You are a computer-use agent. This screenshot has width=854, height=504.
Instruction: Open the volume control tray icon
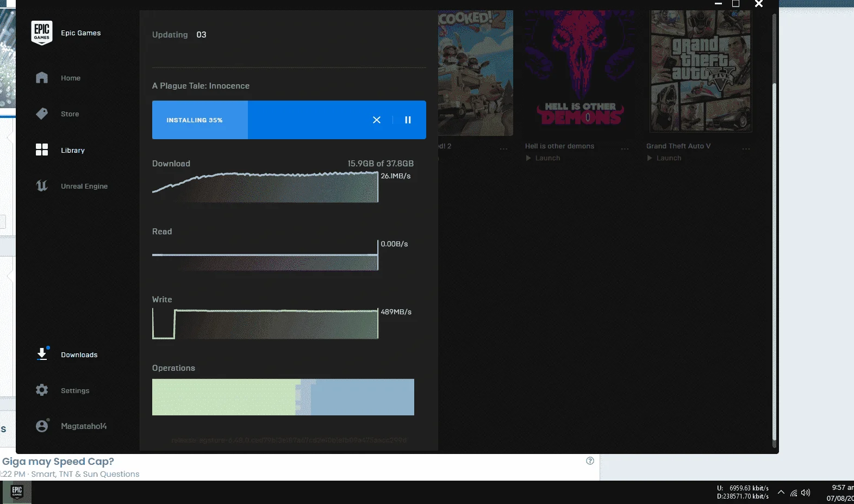click(x=806, y=493)
